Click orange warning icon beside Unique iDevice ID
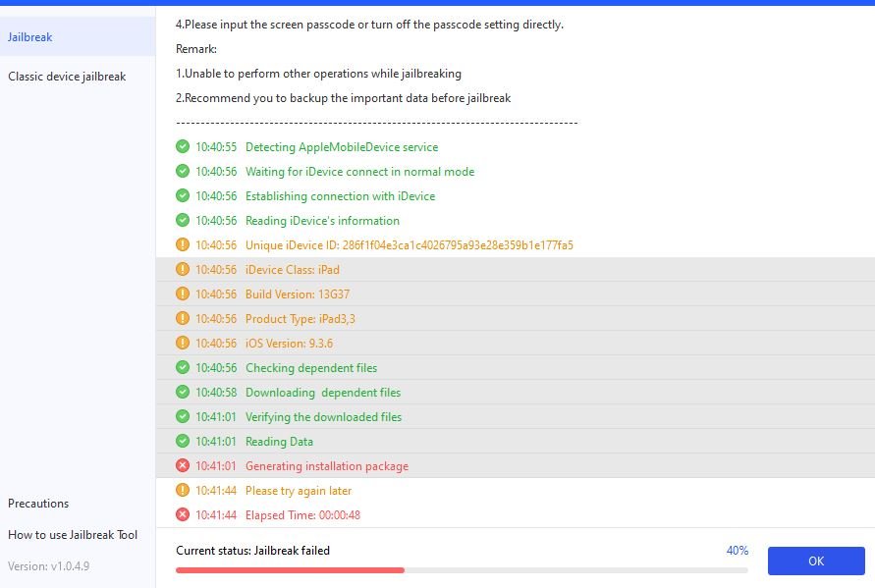875x588 pixels. [x=183, y=245]
